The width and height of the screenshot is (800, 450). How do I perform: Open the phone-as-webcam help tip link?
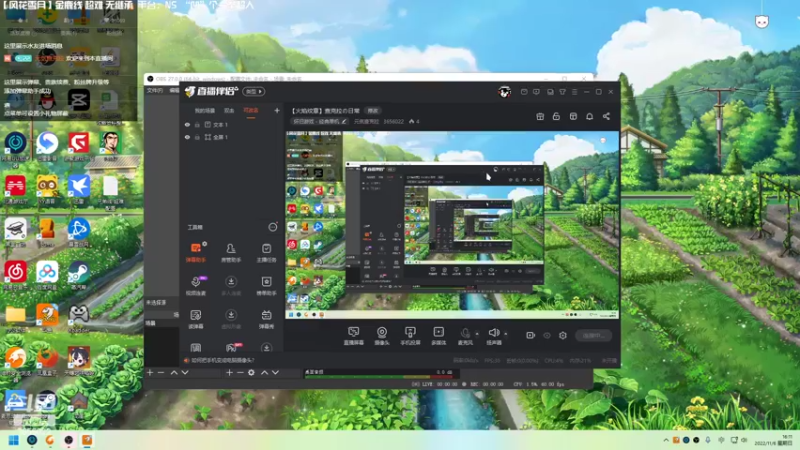click(x=220, y=360)
